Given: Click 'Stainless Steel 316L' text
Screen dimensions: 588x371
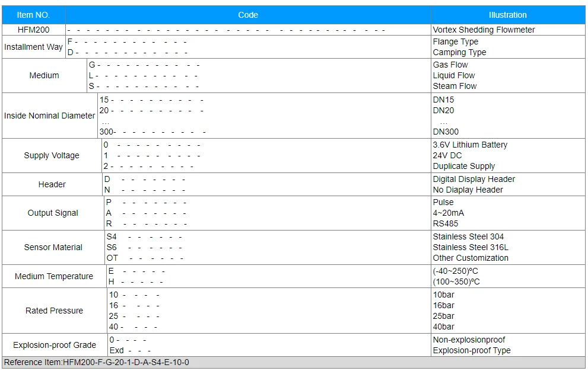Looking at the screenshot, I should (471, 247).
